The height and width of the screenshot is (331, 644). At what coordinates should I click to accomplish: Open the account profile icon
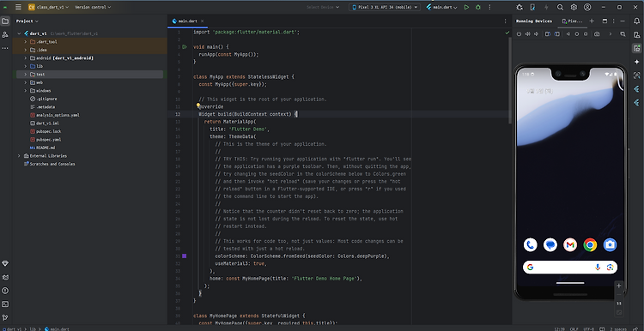pyautogui.click(x=587, y=7)
